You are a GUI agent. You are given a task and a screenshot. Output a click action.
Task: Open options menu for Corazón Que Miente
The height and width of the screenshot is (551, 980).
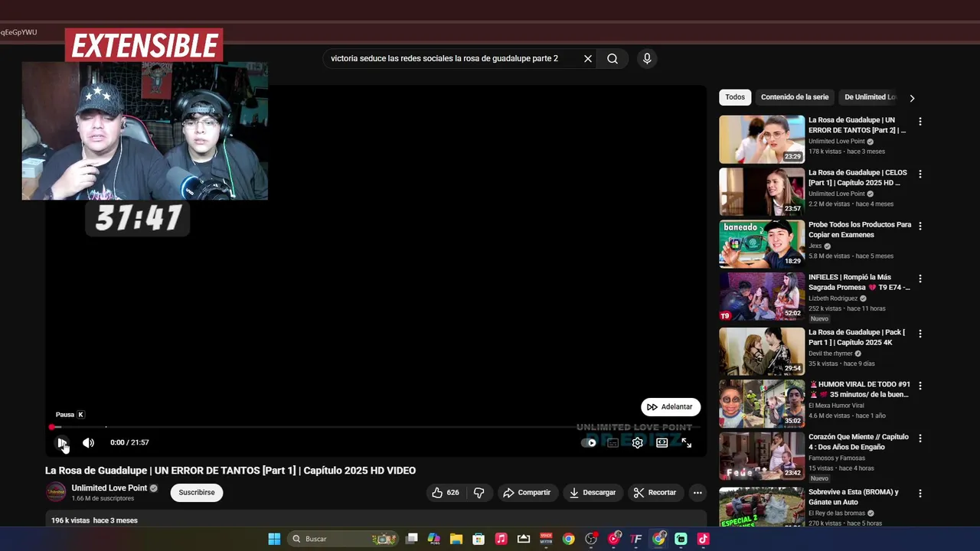920,438
